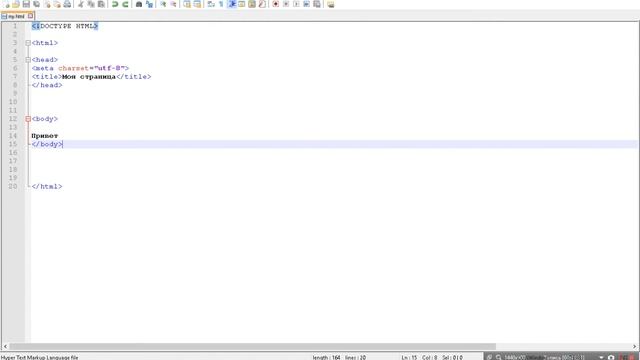Stop macro recording
Viewport: 640px width, 360px height.
tap(286, 4)
